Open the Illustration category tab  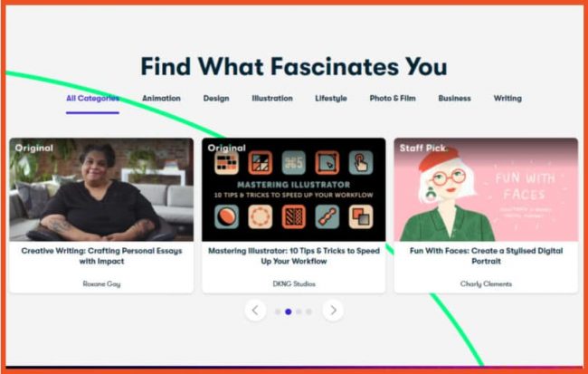272,99
